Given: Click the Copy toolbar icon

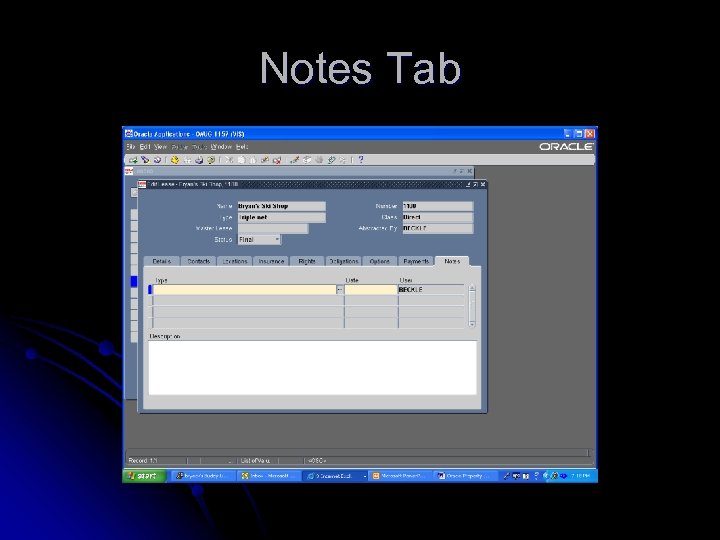Looking at the screenshot, I should tap(241, 160).
